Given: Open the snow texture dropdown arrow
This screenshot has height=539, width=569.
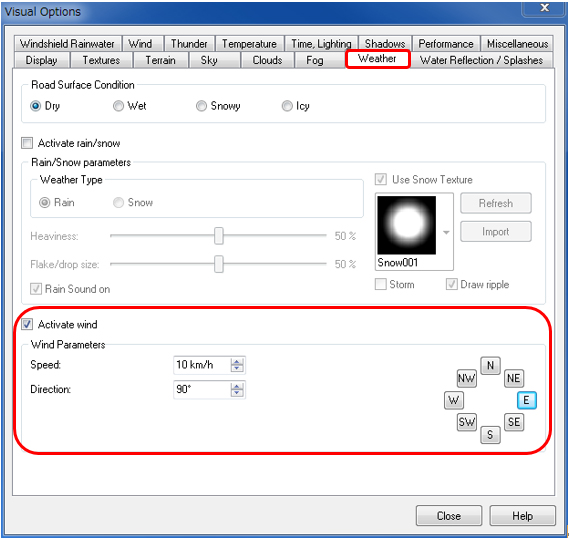Looking at the screenshot, I should [x=446, y=232].
